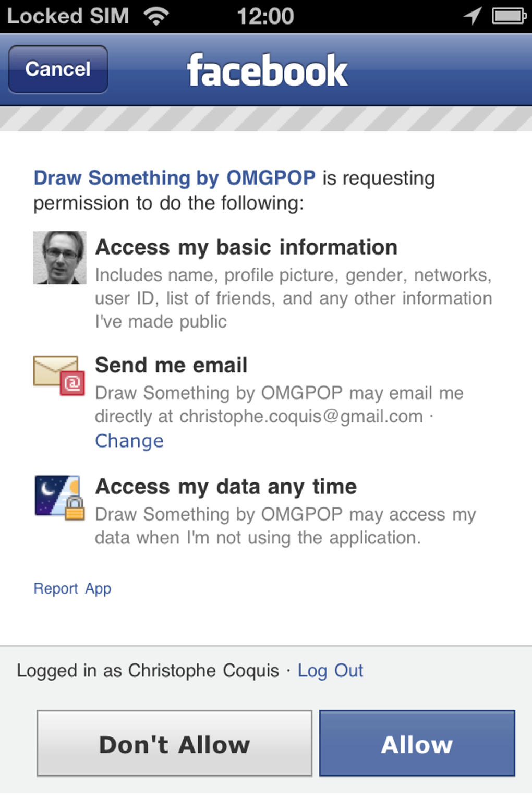Viewport: 532px width, 798px height.
Task: Tap the battery indicator icon
Action: pyautogui.click(x=509, y=16)
